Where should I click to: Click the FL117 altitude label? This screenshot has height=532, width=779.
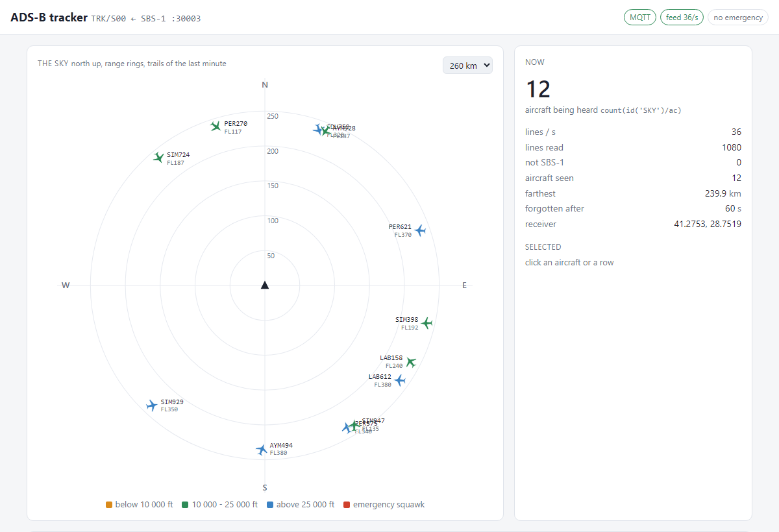(233, 132)
